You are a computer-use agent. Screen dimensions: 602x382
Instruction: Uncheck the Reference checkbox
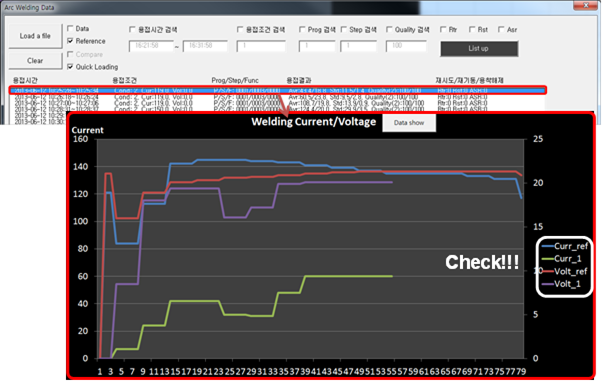click(70, 41)
